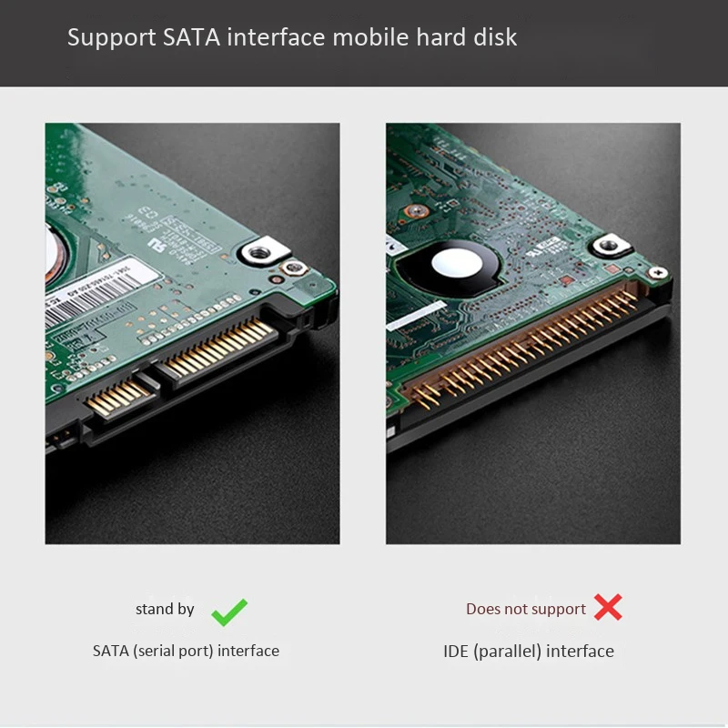The height and width of the screenshot is (728, 728).
Task: Click the green checkmark icon
Action: click(229, 612)
